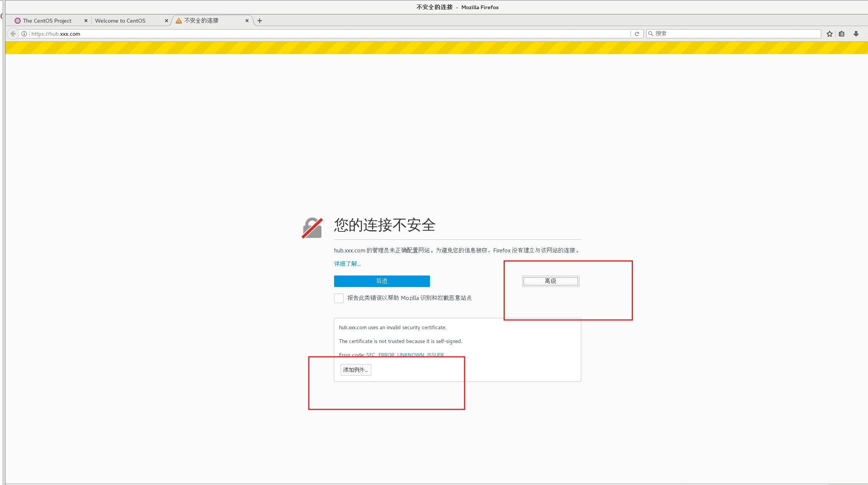The height and width of the screenshot is (485, 868).
Task: Open a new tab with plus icon
Action: point(260,21)
